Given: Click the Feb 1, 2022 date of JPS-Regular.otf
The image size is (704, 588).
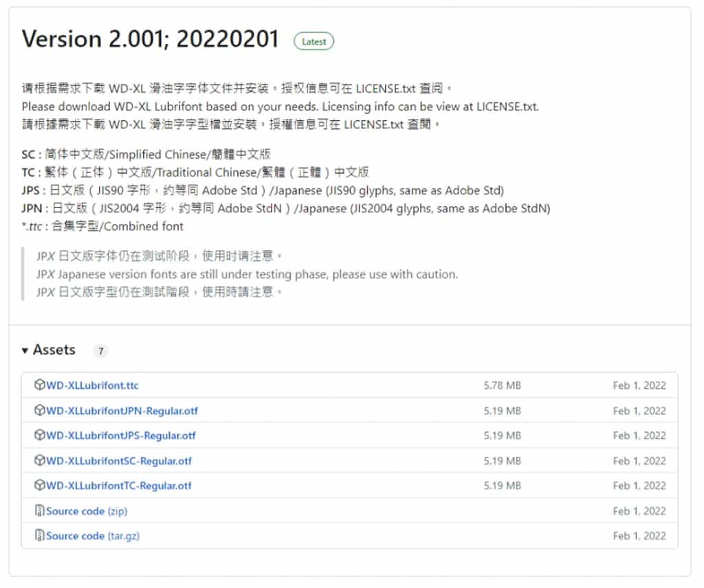Looking at the screenshot, I should tap(639, 436).
